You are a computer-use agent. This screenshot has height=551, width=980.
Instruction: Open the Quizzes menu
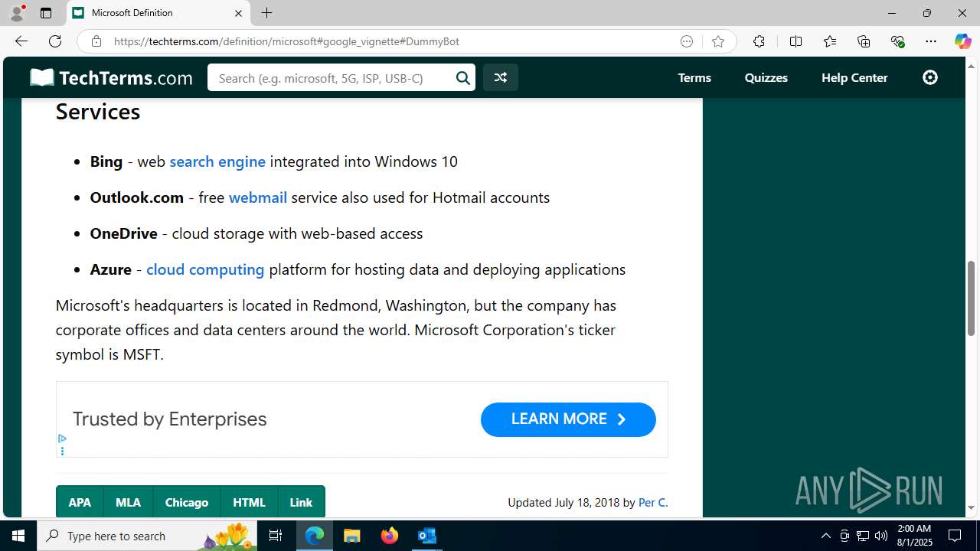coord(766,77)
